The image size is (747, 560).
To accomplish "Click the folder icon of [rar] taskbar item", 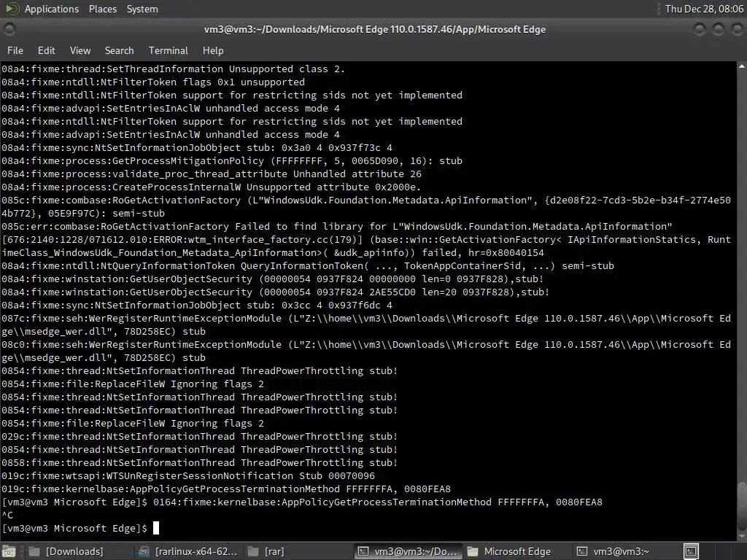I will click(x=253, y=551).
